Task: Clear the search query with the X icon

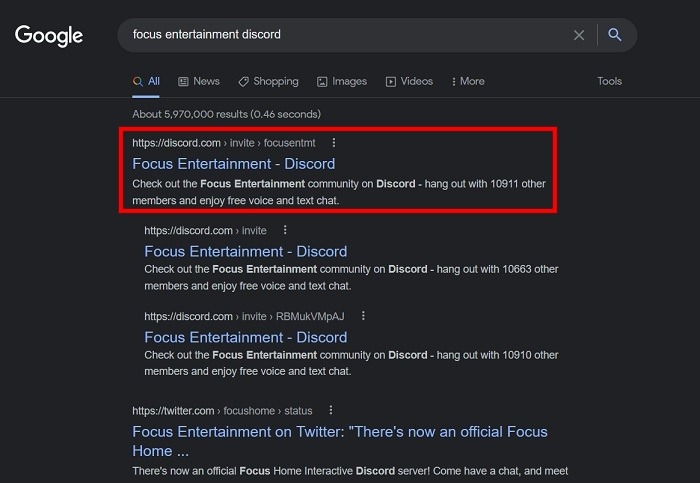Action: tap(579, 35)
